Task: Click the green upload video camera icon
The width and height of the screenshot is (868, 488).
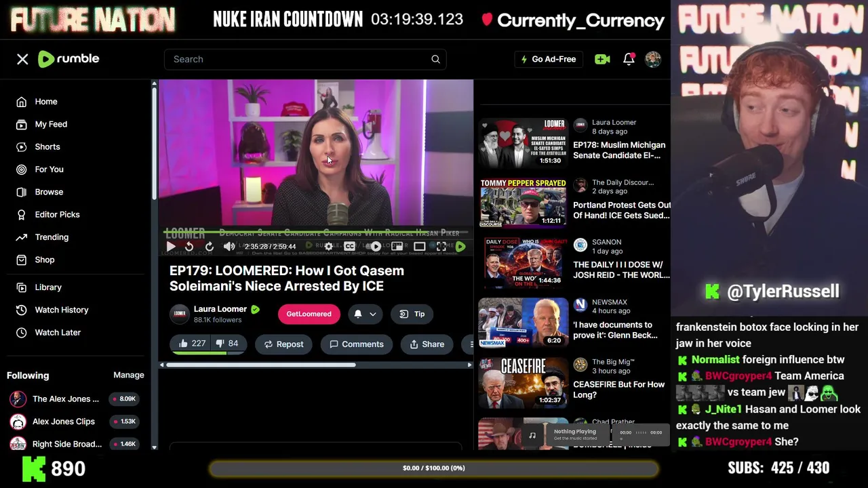Action: coord(602,59)
